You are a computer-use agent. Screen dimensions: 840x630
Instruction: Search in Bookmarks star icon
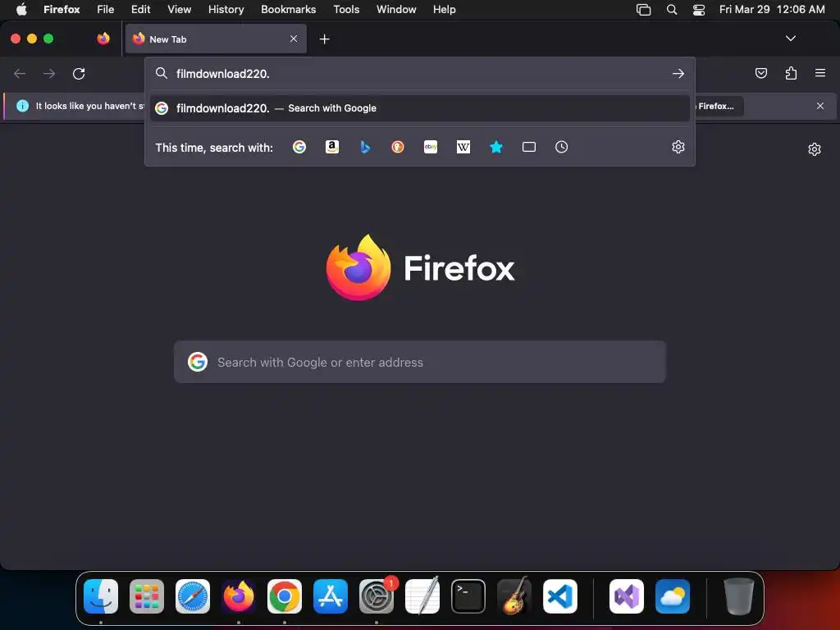click(496, 147)
